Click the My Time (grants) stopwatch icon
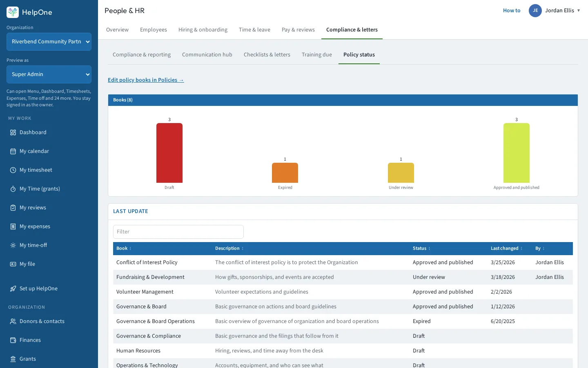This screenshot has width=588, height=368. (x=13, y=189)
